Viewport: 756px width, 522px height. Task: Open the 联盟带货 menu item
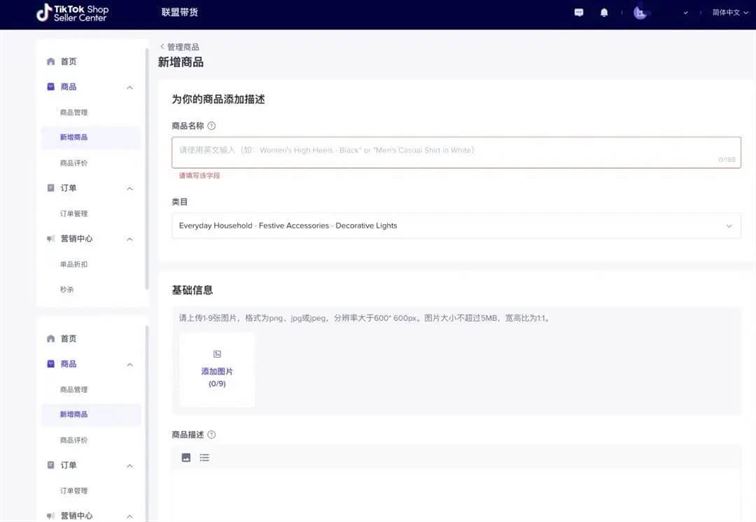tap(179, 12)
